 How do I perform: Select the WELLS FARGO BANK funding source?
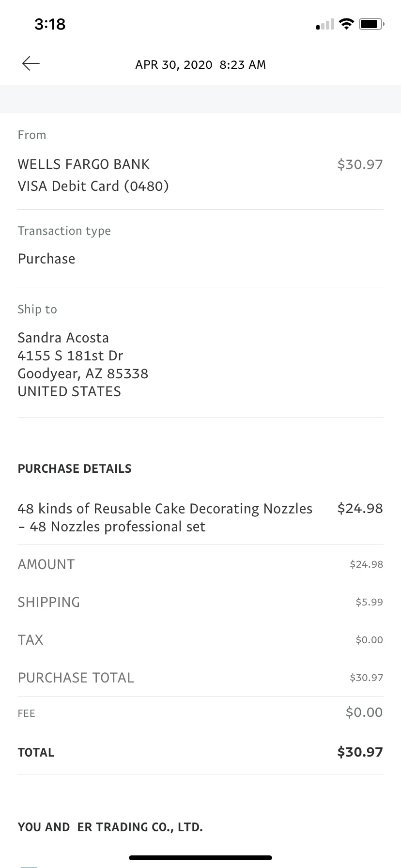coord(84,164)
